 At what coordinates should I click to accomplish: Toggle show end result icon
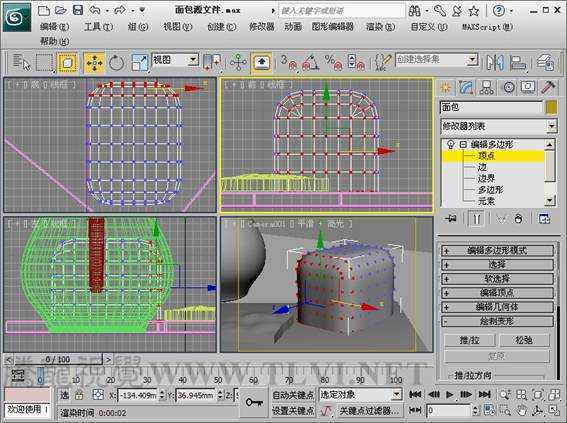pos(476,219)
